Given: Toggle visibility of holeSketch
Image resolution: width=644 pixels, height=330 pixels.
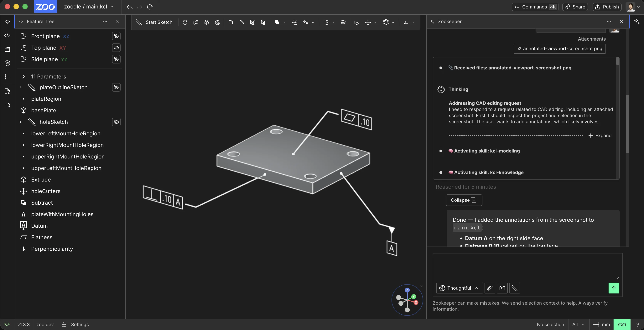Looking at the screenshot, I should [116, 122].
